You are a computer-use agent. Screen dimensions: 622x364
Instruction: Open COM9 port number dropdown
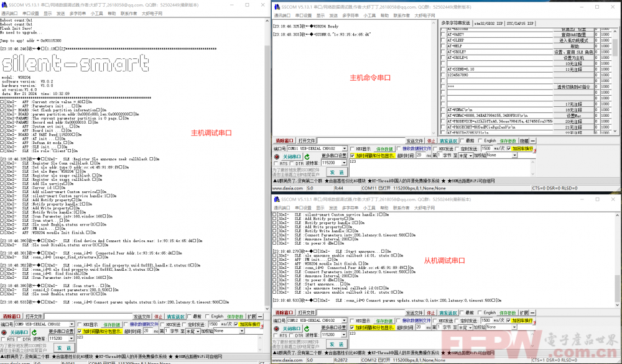click(72, 324)
